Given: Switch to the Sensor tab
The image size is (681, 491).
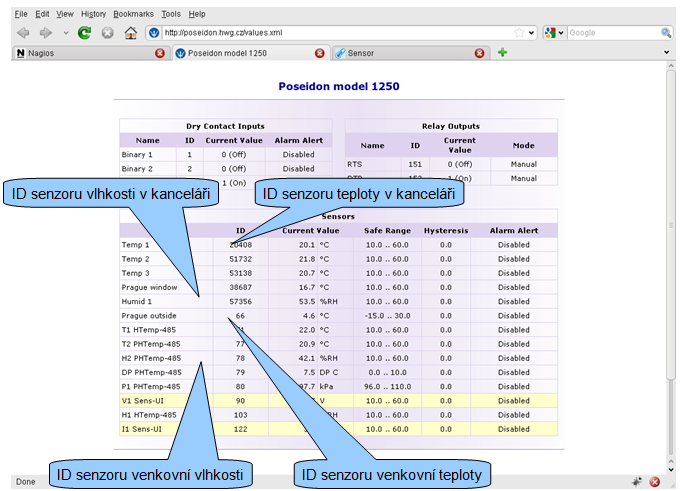Looking at the screenshot, I should 411,53.
